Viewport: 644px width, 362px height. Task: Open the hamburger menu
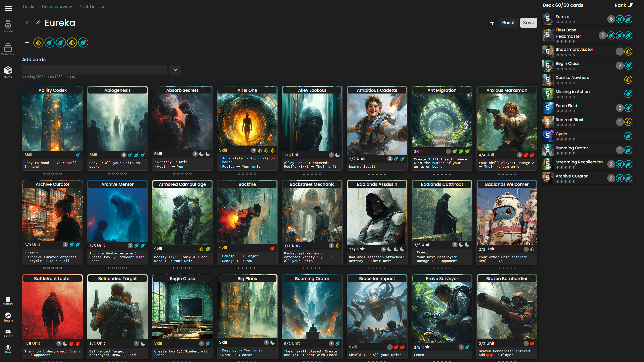(8, 9)
